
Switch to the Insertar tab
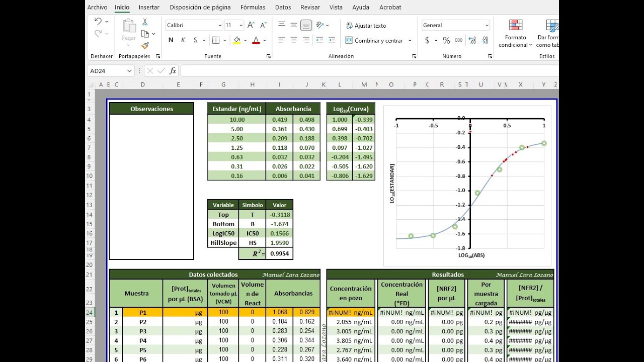click(149, 8)
